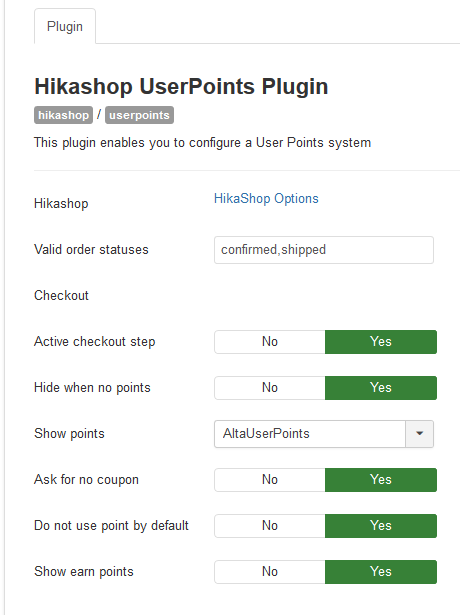
Task: Set Do not use point by default to No
Action: (270, 526)
